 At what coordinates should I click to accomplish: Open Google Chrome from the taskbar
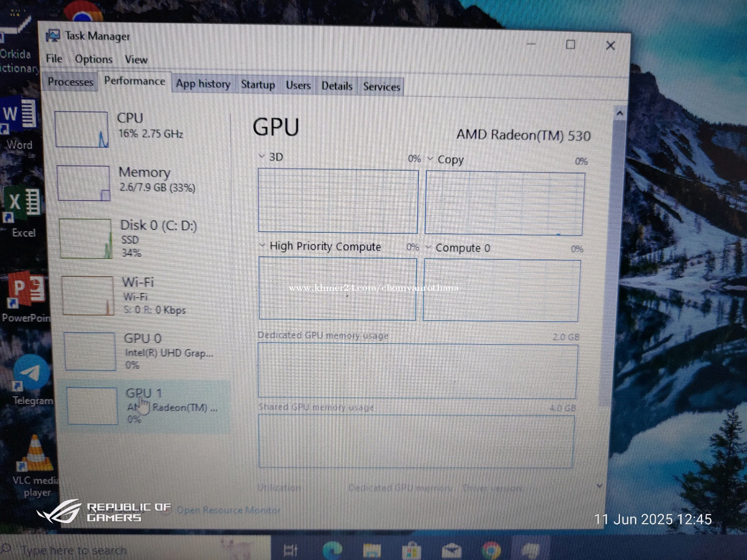[491, 551]
